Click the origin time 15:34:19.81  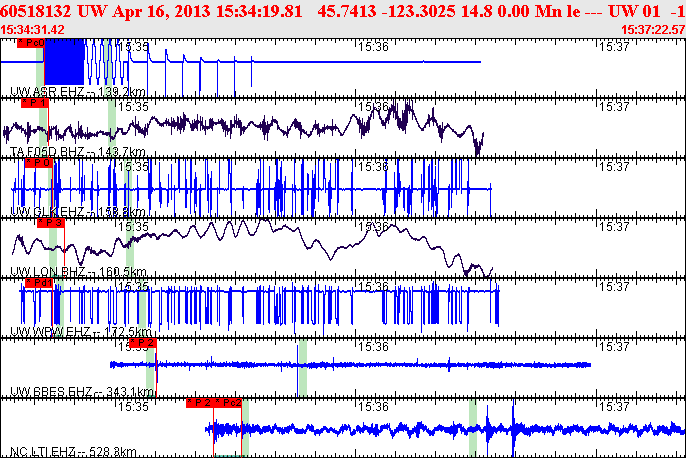[x=259, y=11]
